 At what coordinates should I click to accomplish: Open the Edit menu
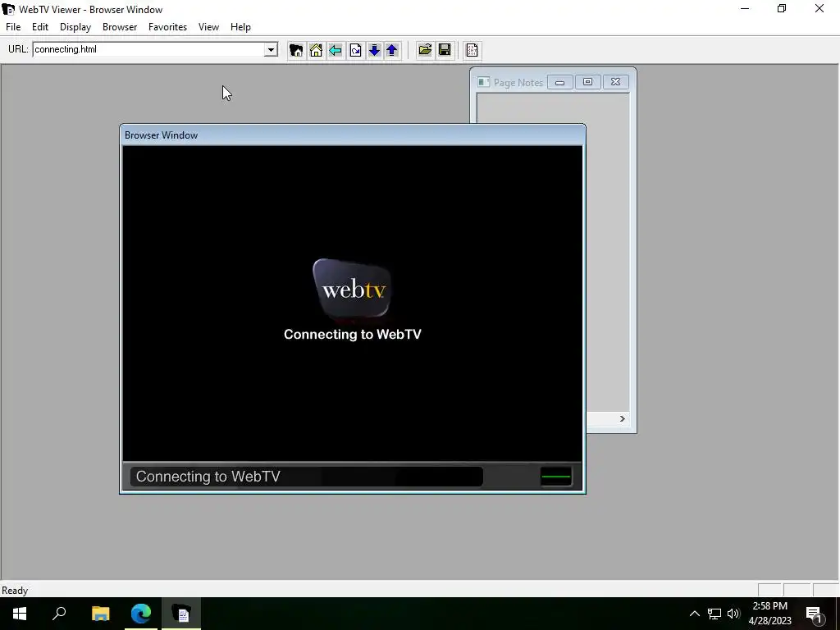40,27
